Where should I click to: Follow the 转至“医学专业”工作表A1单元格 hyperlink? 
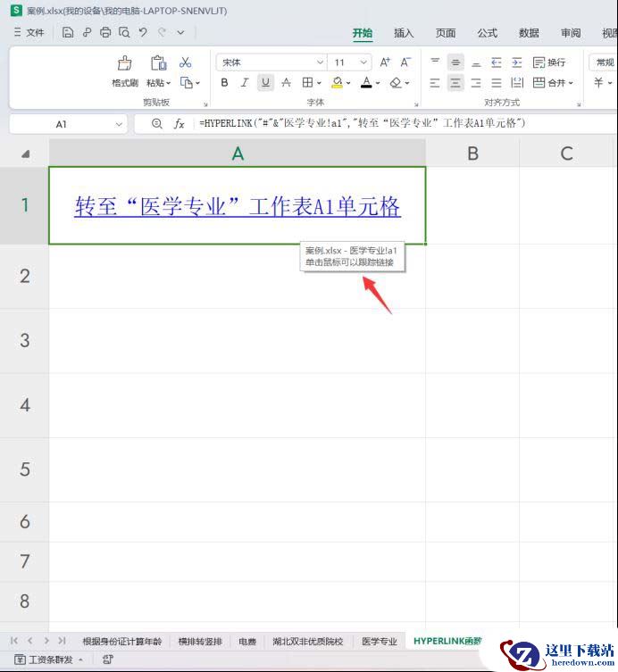point(238,207)
